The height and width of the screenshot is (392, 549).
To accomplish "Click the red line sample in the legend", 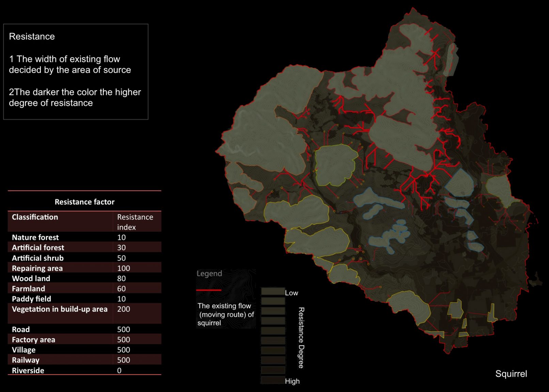I will pos(209,290).
